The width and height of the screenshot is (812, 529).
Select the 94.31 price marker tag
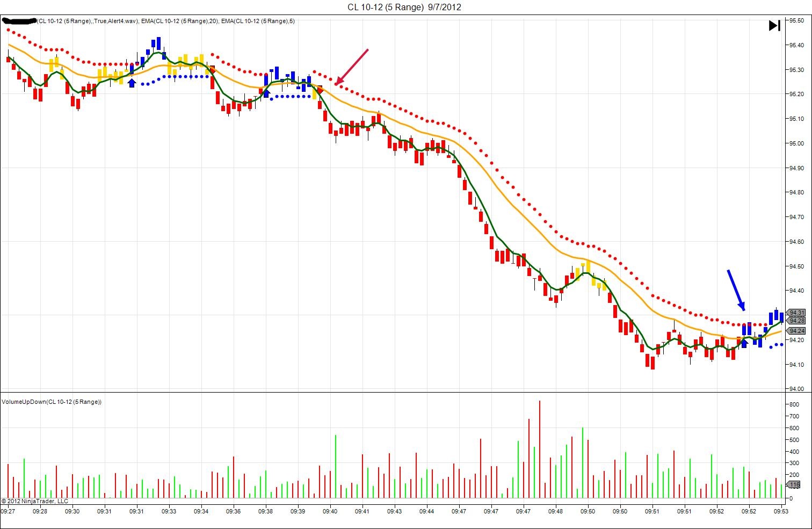click(x=796, y=313)
